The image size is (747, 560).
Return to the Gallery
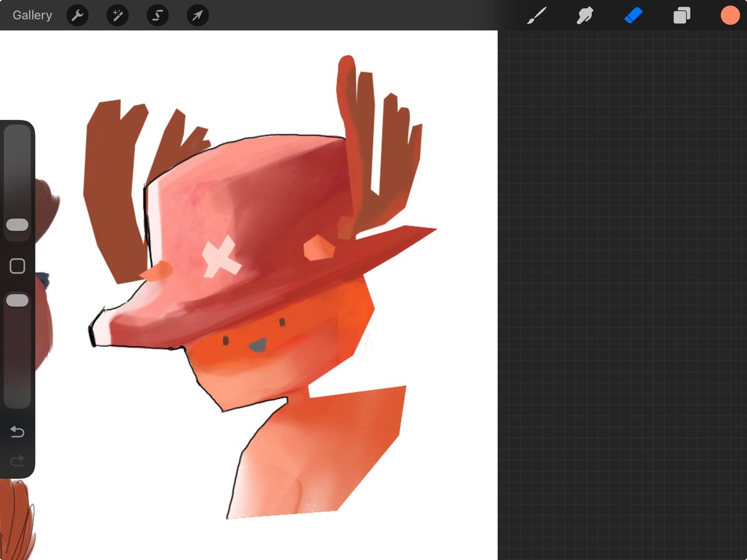click(x=32, y=16)
